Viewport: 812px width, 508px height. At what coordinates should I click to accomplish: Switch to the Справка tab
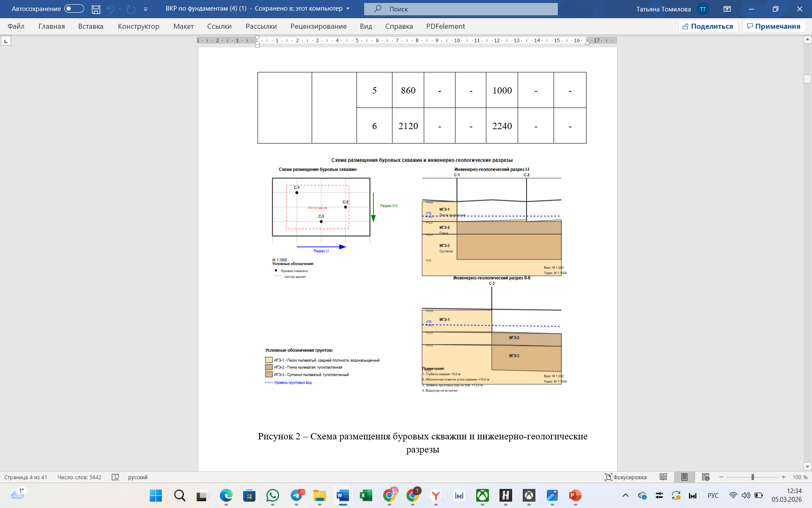[399, 26]
